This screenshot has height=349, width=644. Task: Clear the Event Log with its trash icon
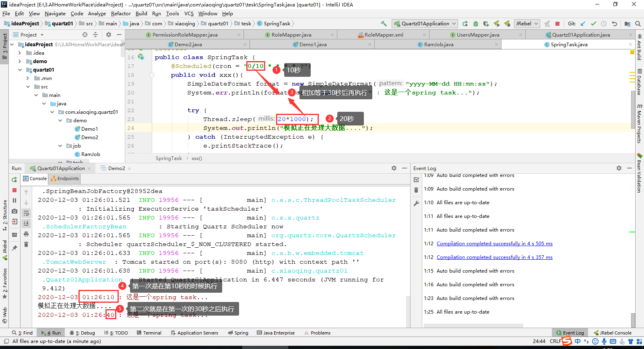[x=416, y=190]
